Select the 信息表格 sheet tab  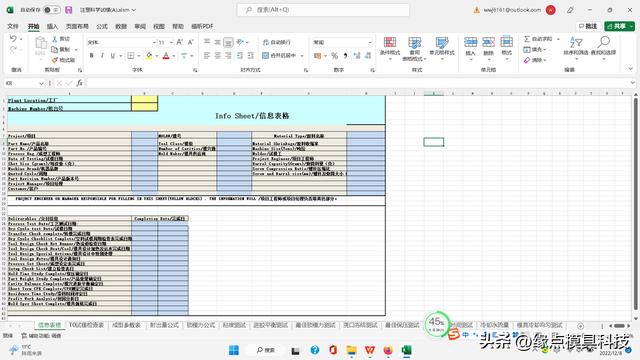coord(49,325)
